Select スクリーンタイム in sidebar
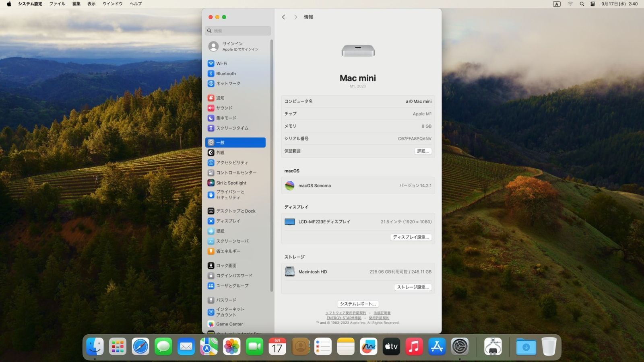Image resolution: width=644 pixels, height=362 pixels. 232,128
